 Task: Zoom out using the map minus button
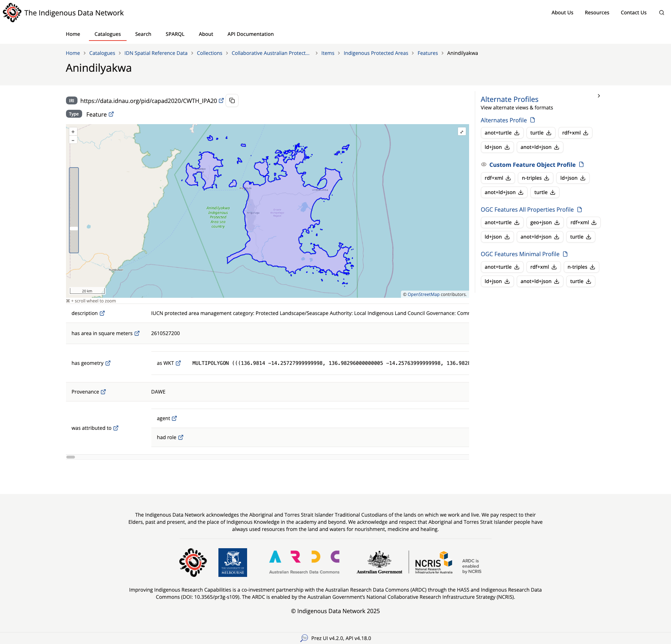pyautogui.click(x=73, y=140)
